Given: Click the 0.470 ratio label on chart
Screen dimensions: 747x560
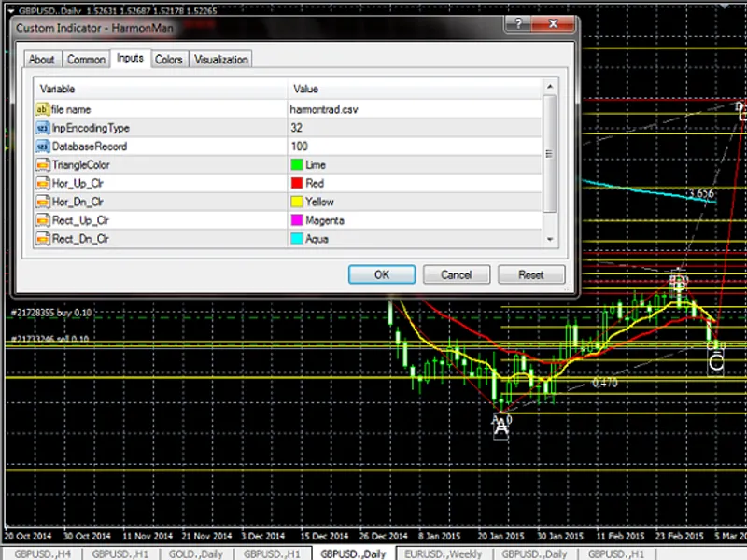Looking at the screenshot, I should tap(605, 383).
